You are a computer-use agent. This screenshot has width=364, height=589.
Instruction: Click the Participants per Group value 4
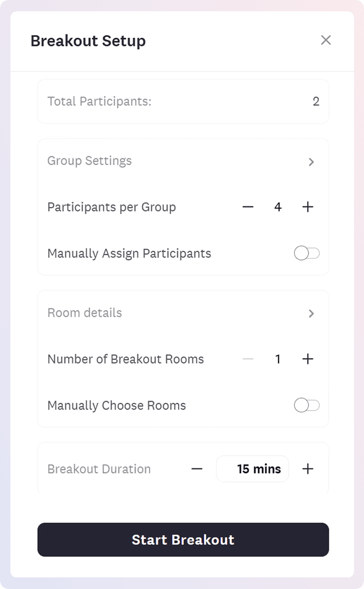[278, 207]
